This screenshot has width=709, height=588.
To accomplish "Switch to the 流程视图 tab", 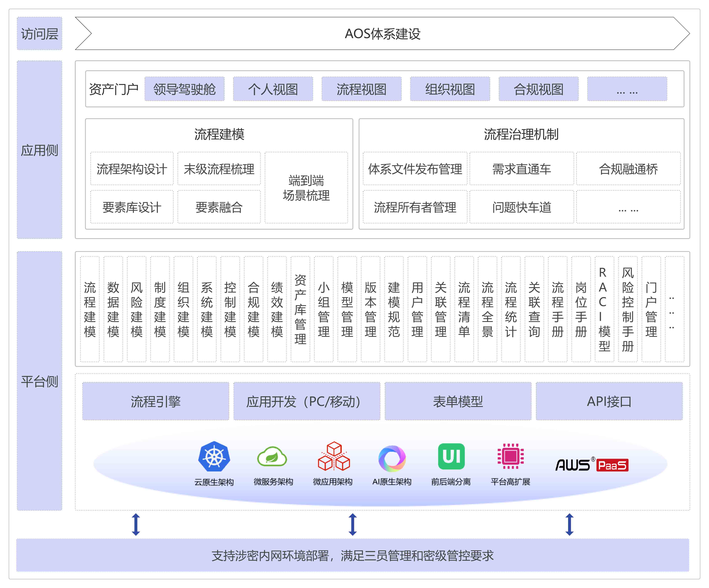I will pyautogui.click(x=361, y=89).
